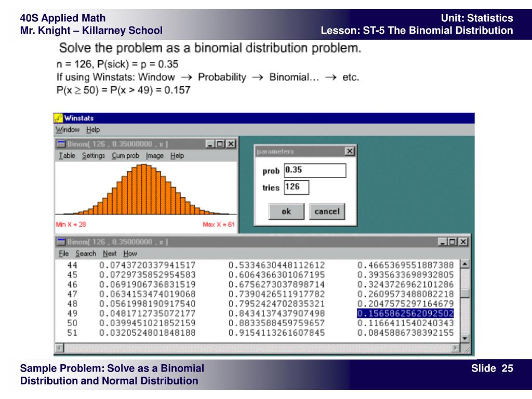Open Help menu in the Binom graph window

click(x=177, y=155)
